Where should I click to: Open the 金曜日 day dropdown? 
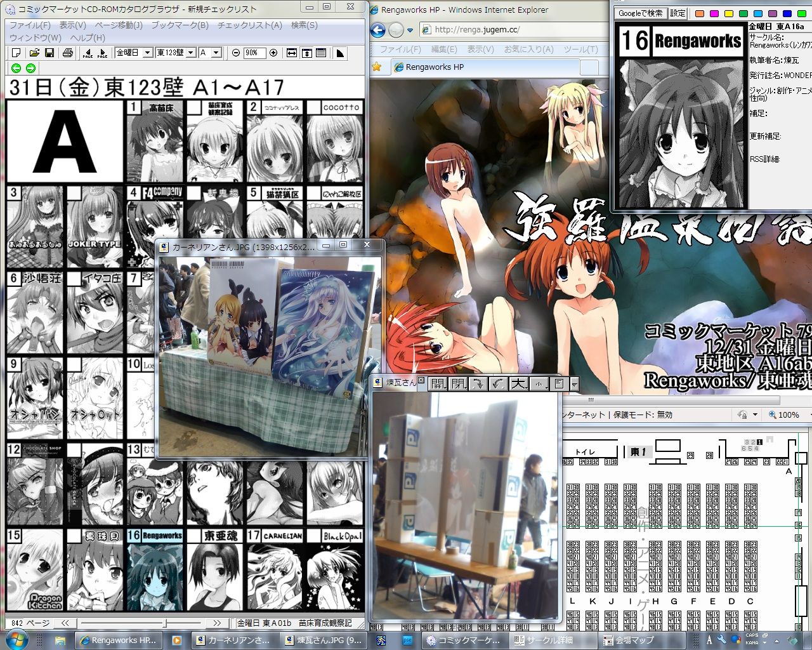click(148, 53)
